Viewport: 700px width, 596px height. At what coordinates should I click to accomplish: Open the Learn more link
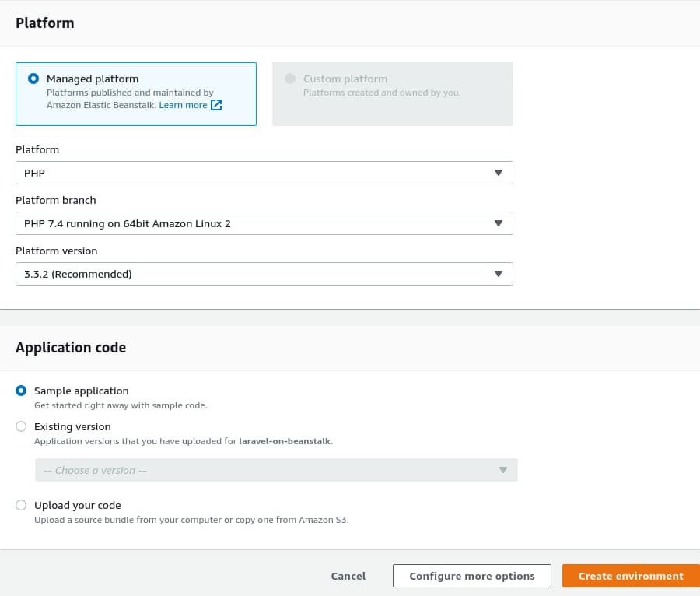[184, 104]
